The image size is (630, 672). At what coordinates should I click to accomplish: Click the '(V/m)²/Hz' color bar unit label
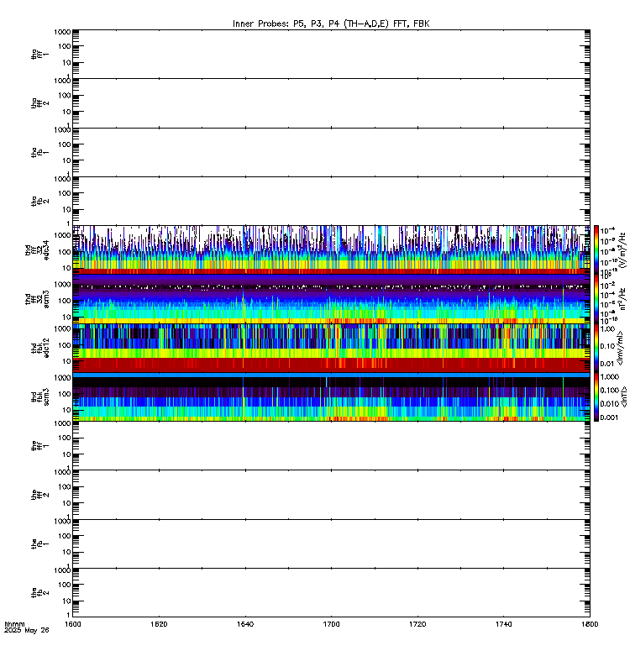[x=622, y=249]
